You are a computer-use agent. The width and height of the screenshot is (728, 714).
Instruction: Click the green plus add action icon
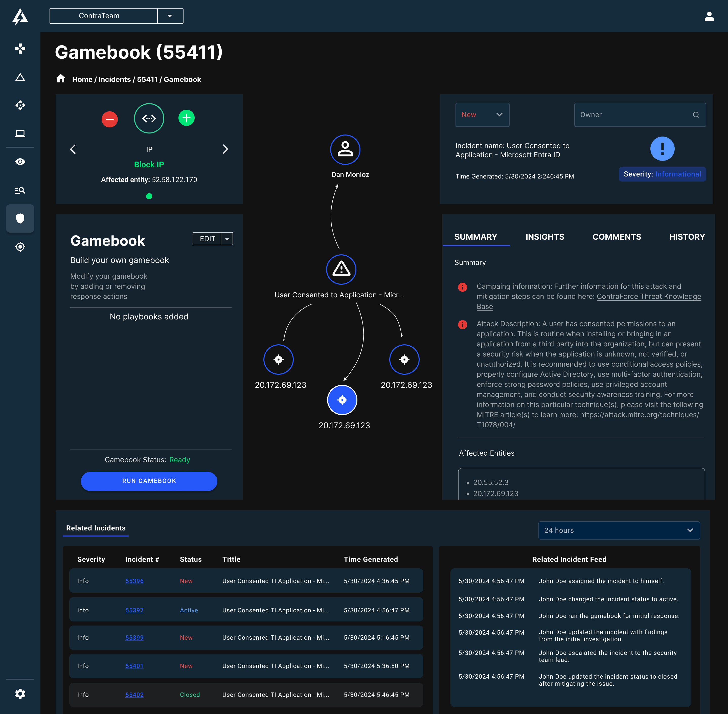coord(186,118)
